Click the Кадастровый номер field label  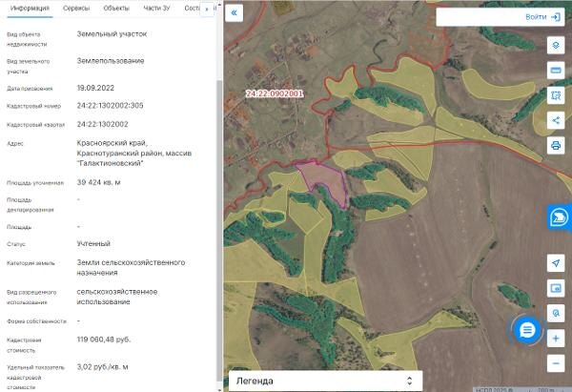[x=34, y=106]
